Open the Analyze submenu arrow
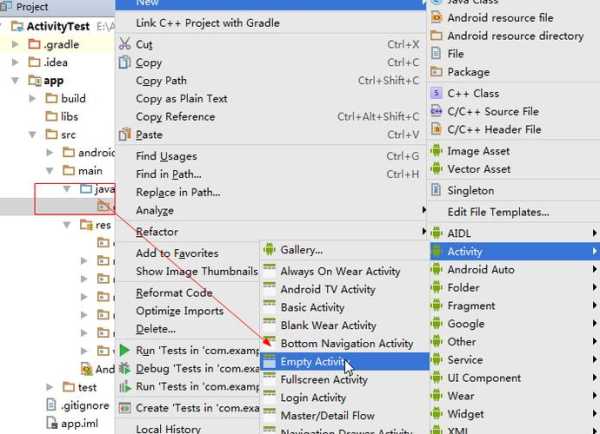 [x=423, y=210]
